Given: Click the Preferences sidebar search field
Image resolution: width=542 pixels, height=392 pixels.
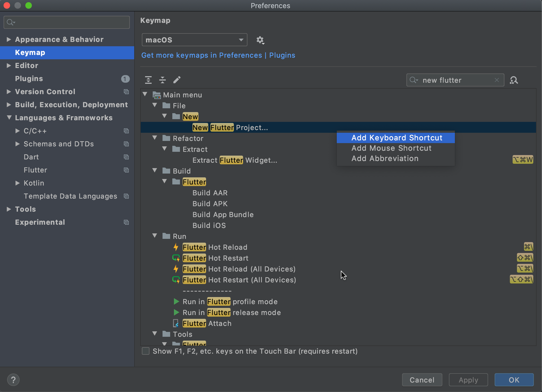Looking at the screenshot, I should [67, 22].
